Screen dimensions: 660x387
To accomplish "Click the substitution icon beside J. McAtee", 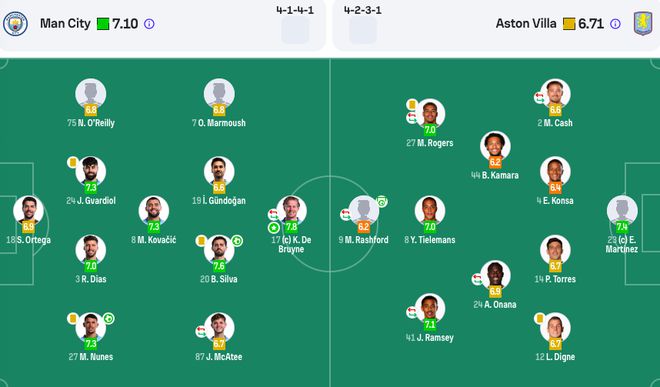I will pyautogui.click(x=201, y=331).
